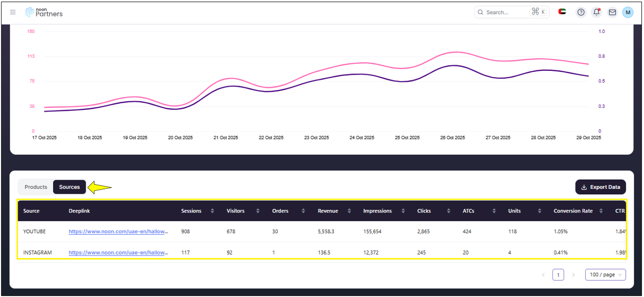Open the mail messages icon

point(612,12)
